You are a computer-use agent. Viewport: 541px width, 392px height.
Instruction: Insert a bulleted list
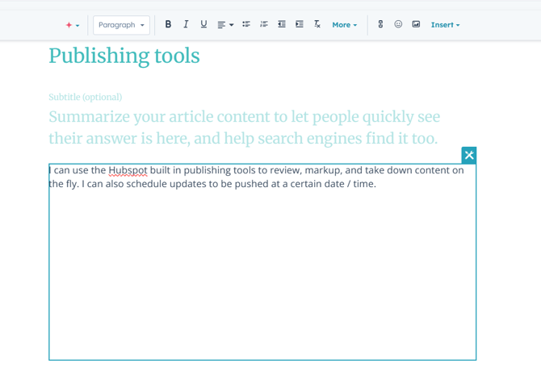coord(246,24)
